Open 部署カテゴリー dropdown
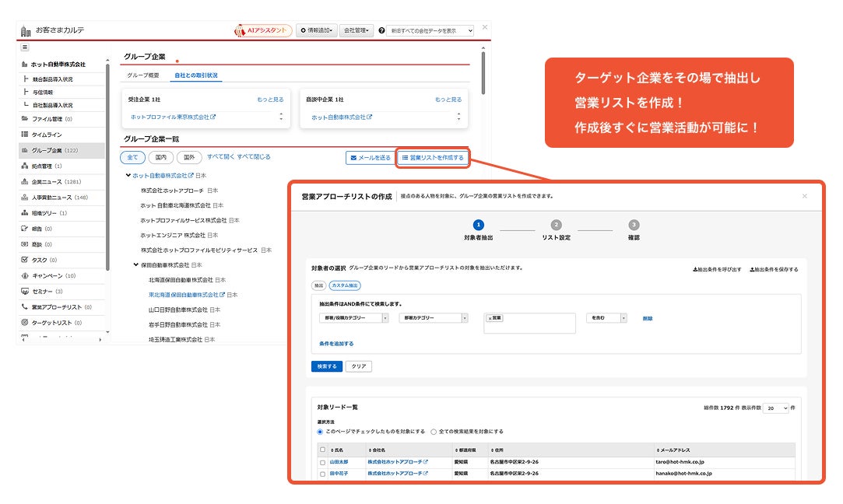Image resolution: width=843 pixels, height=504 pixels. [434, 318]
